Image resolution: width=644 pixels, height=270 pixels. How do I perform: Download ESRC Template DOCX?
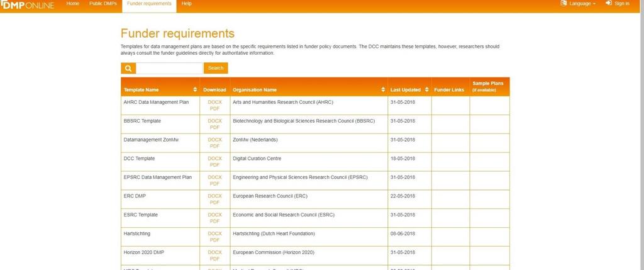(214, 215)
